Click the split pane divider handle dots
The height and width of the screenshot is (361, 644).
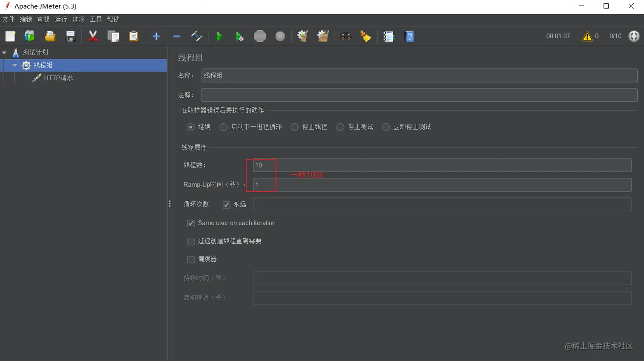pyautogui.click(x=170, y=204)
